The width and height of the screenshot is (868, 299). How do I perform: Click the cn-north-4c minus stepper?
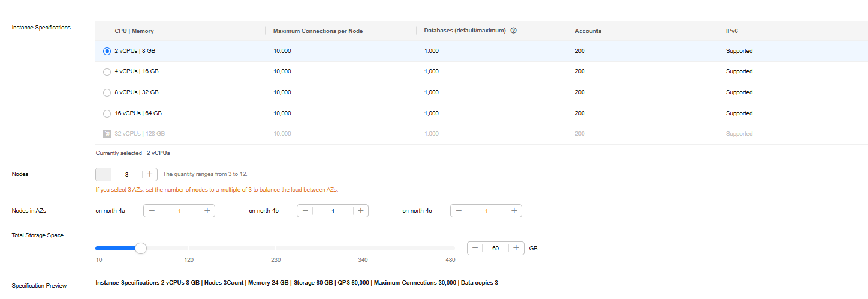(459, 211)
